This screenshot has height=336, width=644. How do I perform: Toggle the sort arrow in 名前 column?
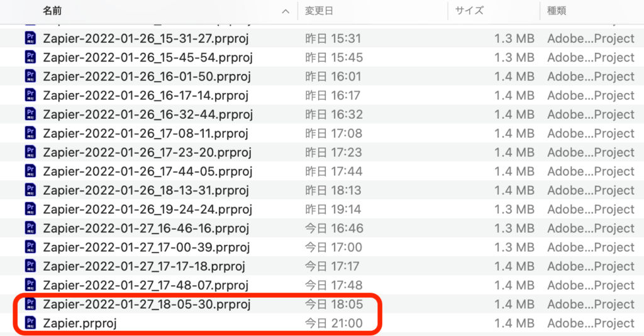(x=286, y=11)
